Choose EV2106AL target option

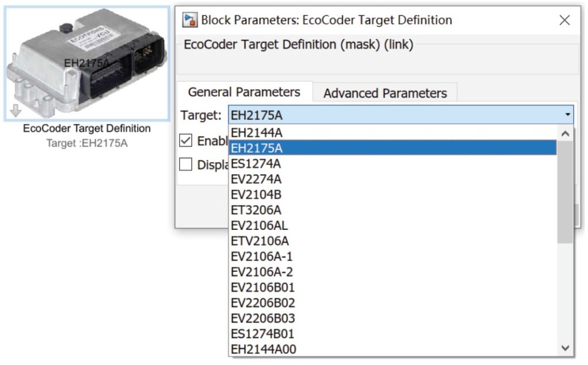393,225
